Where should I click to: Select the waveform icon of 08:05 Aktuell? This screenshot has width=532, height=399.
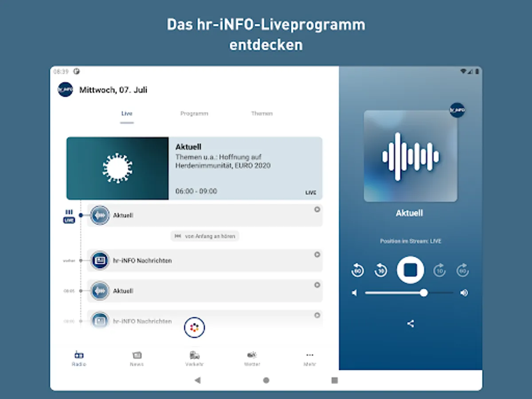point(100,291)
